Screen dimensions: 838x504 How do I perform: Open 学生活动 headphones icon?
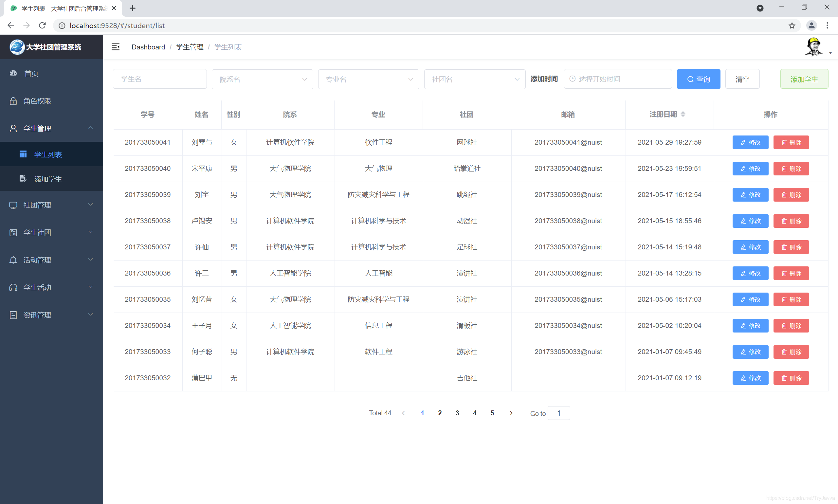coord(13,287)
